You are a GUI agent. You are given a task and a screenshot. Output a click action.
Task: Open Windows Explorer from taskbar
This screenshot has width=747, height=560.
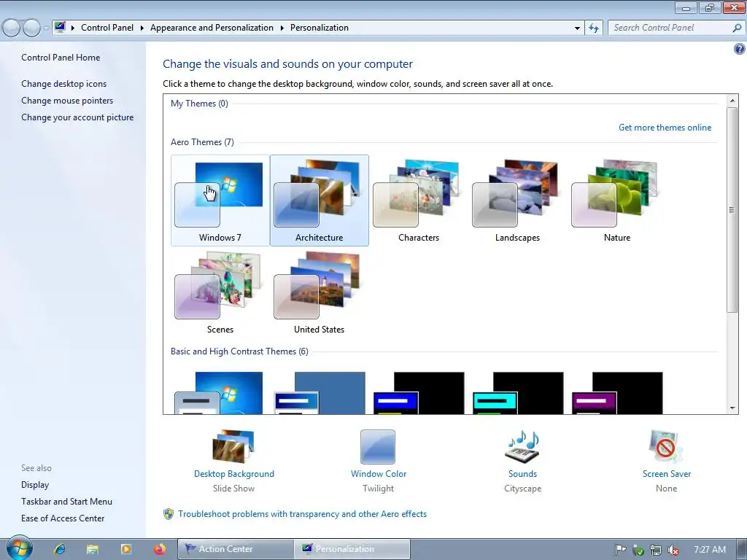click(x=93, y=549)
